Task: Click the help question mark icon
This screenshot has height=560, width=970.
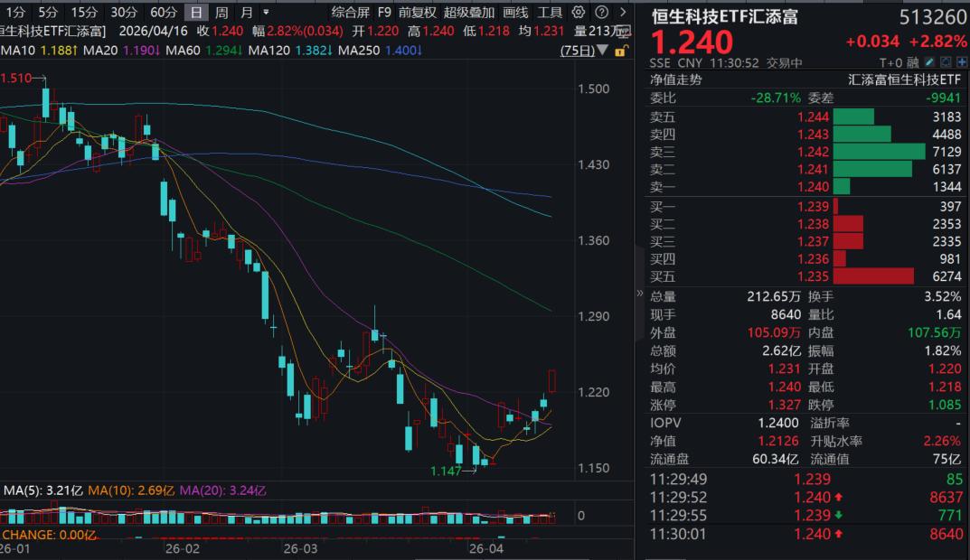Action: (600, 13)
